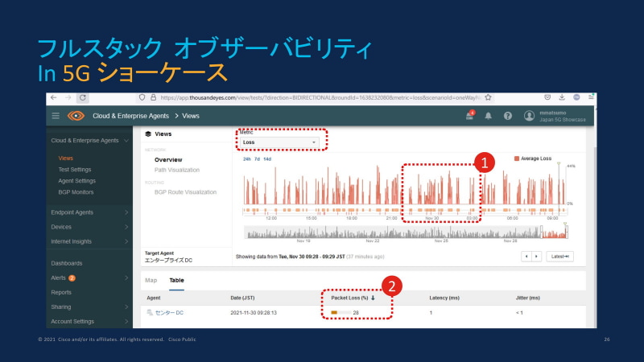Click the 28 percent packet loss bar
This screenshot has width=644, height=362.
point(341,313)
